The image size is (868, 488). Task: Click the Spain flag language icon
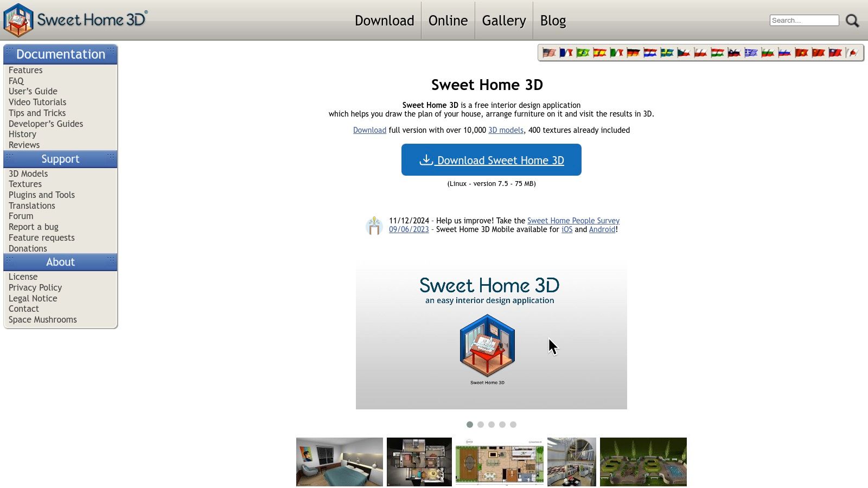click(600, 53)
